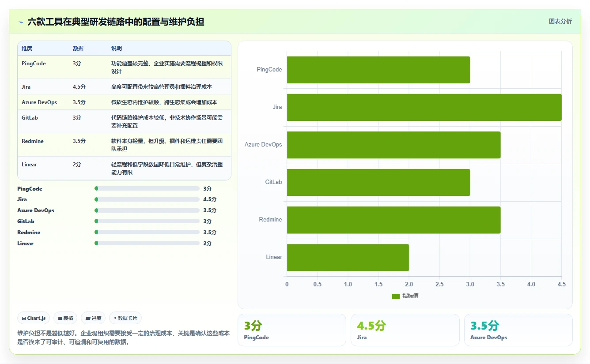Click the GitLab y-axis label in chart
This screenshot has height=364, width=590.
(274, 182)
